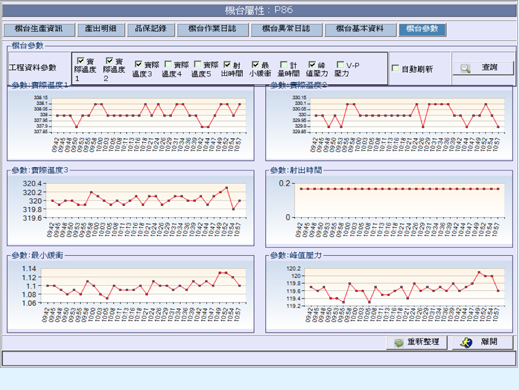The height and width of the screenshot is (390, 519).
Task: Open the 品保記錄 tab
Action: point(151,30)
